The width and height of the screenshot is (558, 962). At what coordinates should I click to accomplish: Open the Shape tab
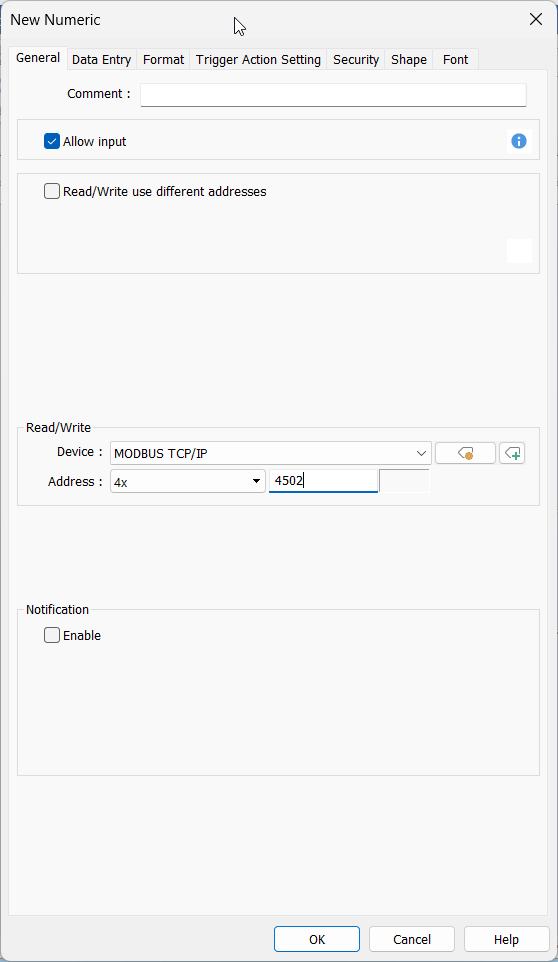(409, 60)
